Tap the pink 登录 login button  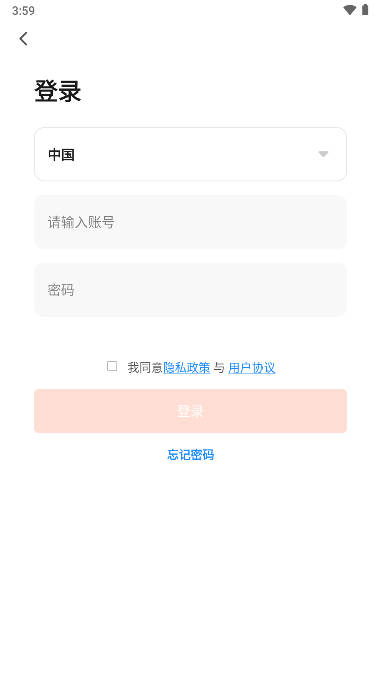[x=190, y=411]
